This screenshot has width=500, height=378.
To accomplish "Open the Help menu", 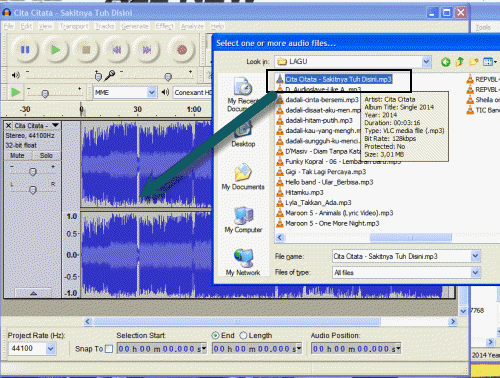I will (x=217, y=26).
